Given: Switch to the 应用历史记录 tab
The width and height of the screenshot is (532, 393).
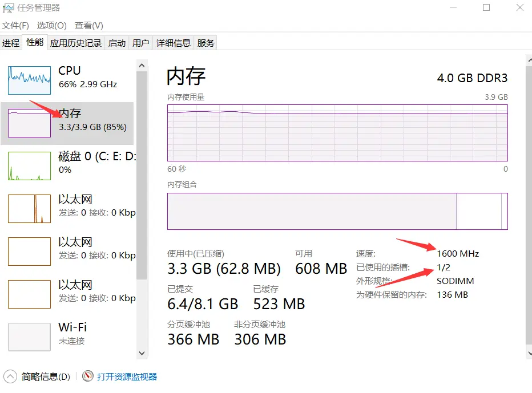Looking at the screenshot, I should [x=76, y=43].
